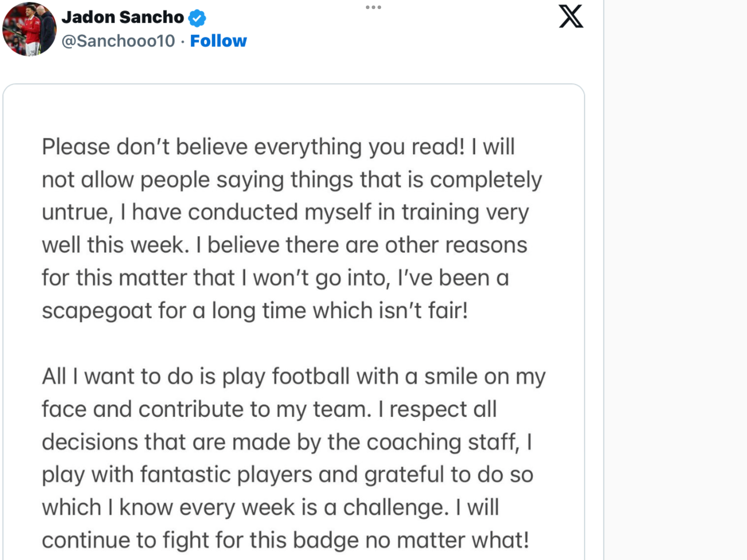Click the line 'not allow people saying things'

(292, 180)
